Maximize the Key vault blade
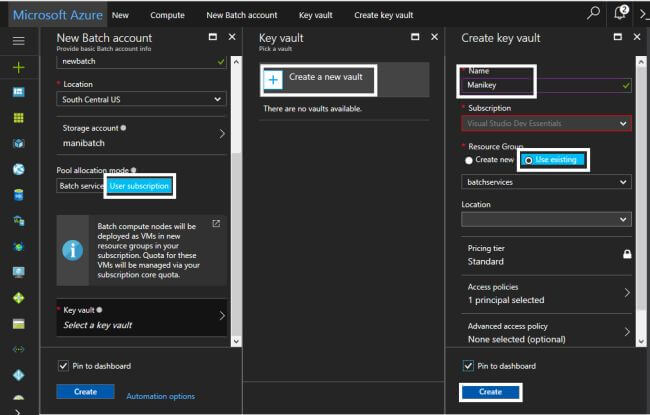 coord(415,37)
